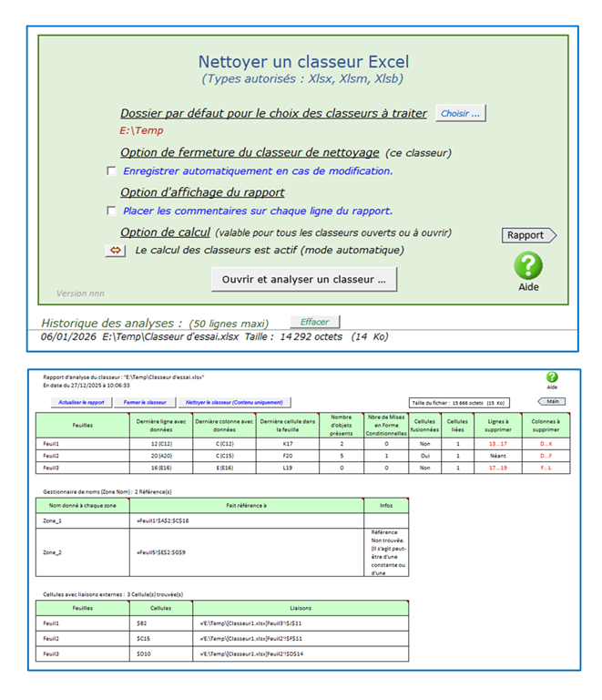The image size is (602, 700).
Task: Enable automatic save on modification checkbox
Action: (111, 170)
